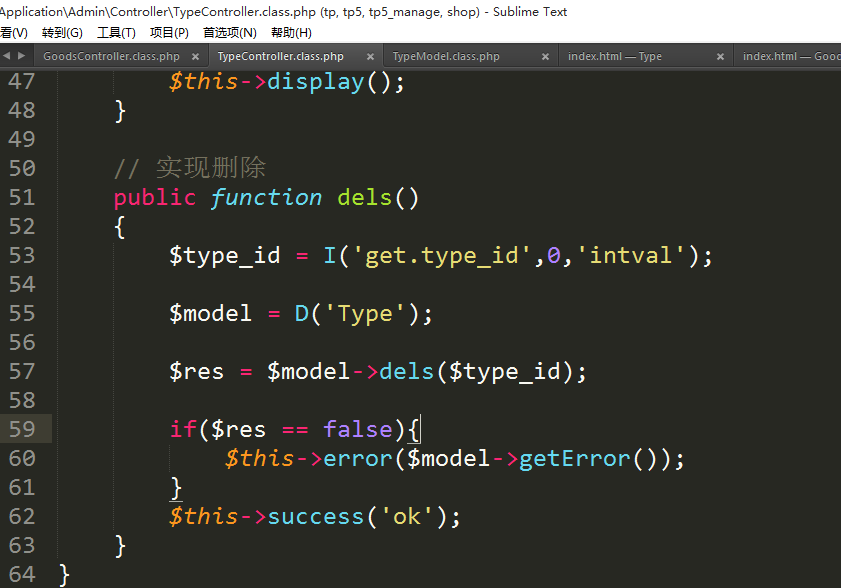Screen dimensions: 841x588
Task: Open the index.html — Type tab
Action: [615, 57]
